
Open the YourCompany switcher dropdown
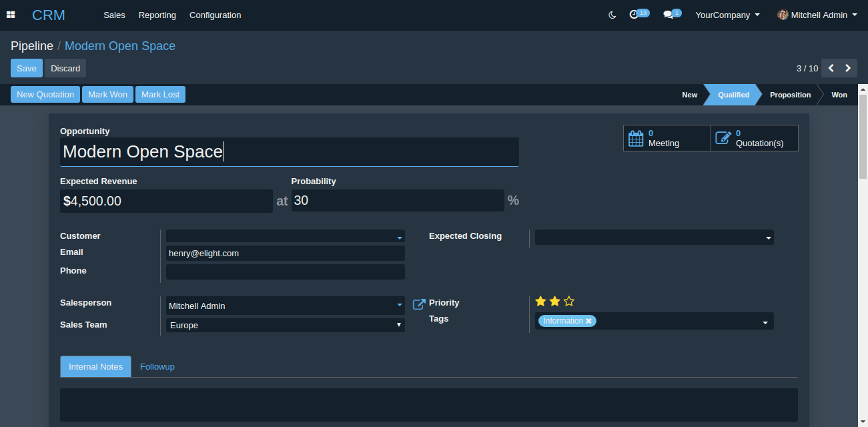pos(728,15)
